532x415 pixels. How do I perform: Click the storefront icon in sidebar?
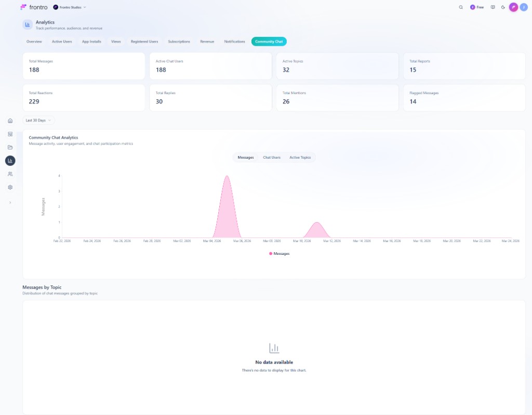point(10,134)
